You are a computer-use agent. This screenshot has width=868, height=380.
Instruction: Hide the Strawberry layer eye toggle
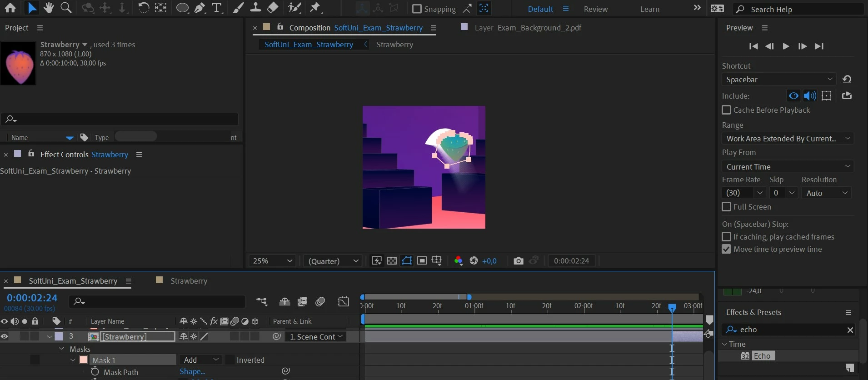[x=5, y=336]
